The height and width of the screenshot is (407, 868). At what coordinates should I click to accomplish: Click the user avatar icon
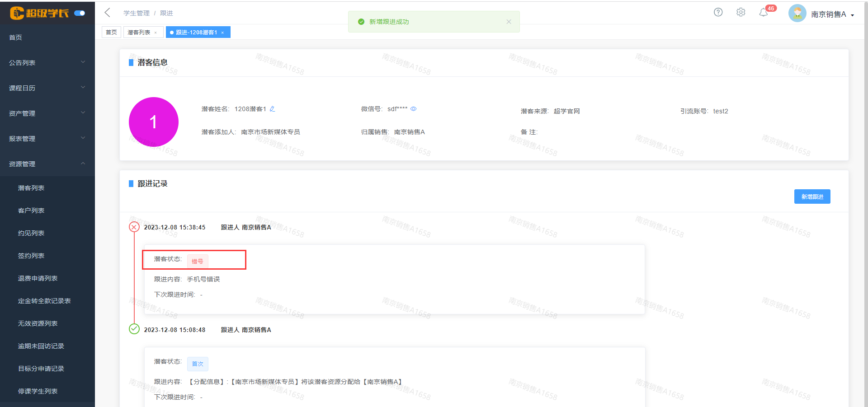tap(797, 14)
